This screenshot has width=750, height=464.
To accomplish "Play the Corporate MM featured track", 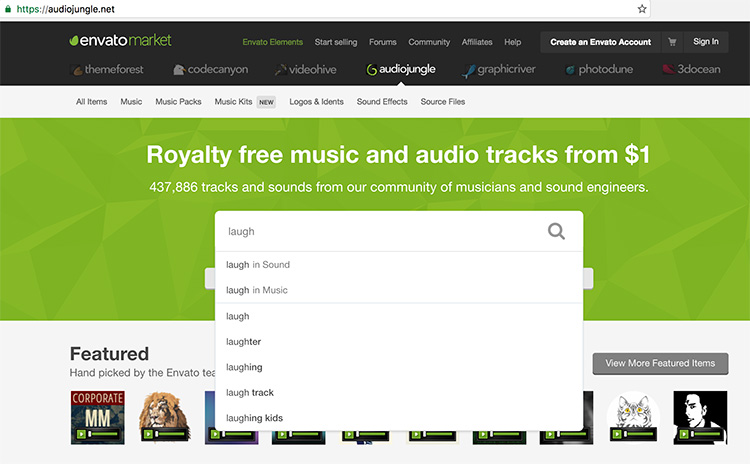I will tap(79, 435).
